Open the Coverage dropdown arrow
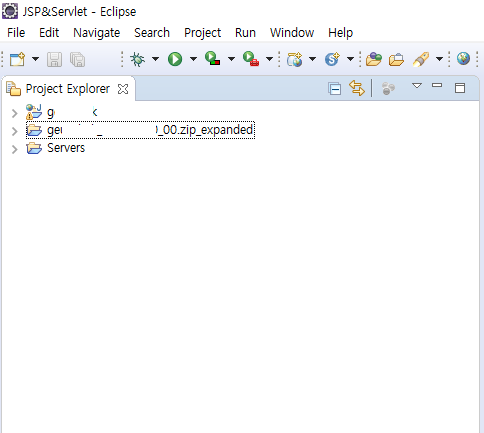 click(231, 59)
